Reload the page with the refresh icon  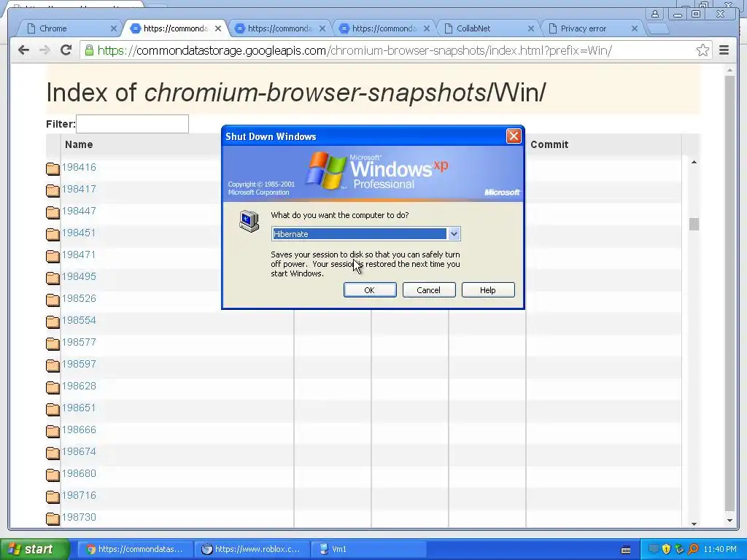point(66,50)
